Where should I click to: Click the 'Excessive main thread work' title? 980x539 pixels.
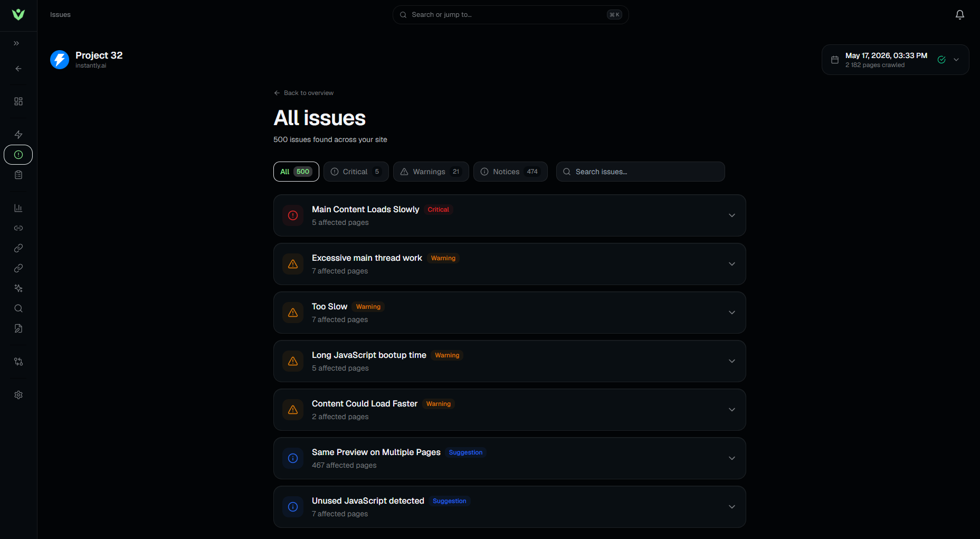tap(367, 258)
